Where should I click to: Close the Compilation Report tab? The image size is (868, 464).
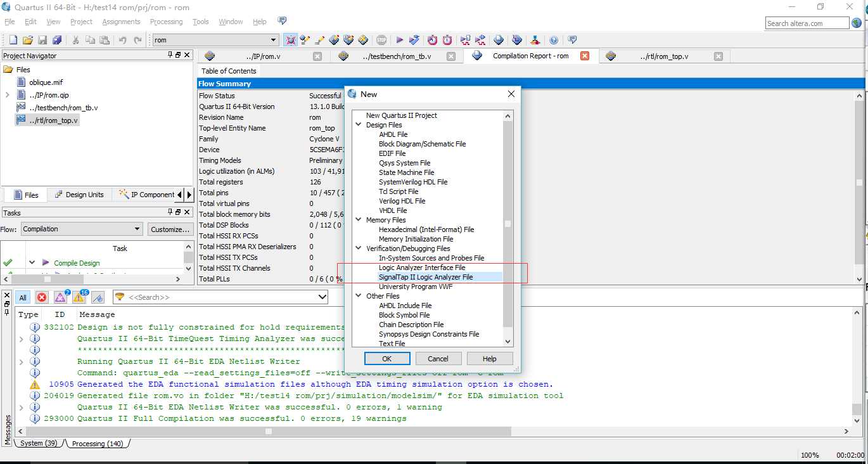[x=585, y=56]
